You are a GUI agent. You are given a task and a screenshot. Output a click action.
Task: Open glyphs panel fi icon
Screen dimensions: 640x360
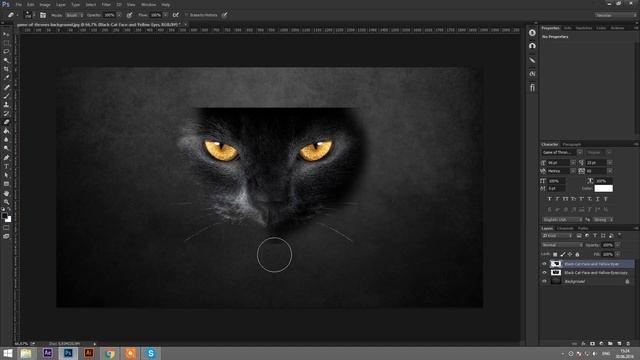pos(532,87)
